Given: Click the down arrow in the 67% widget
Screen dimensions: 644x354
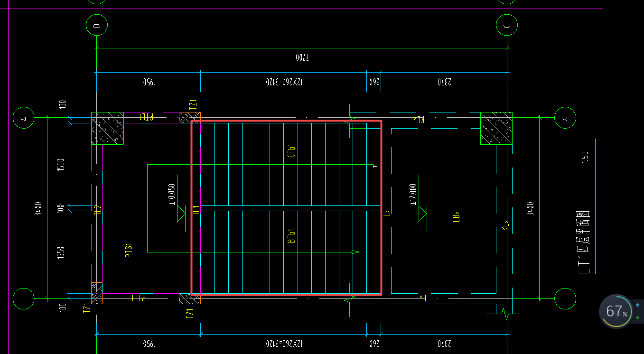Looking at the screenshot, I should click(x=637, y=317).
